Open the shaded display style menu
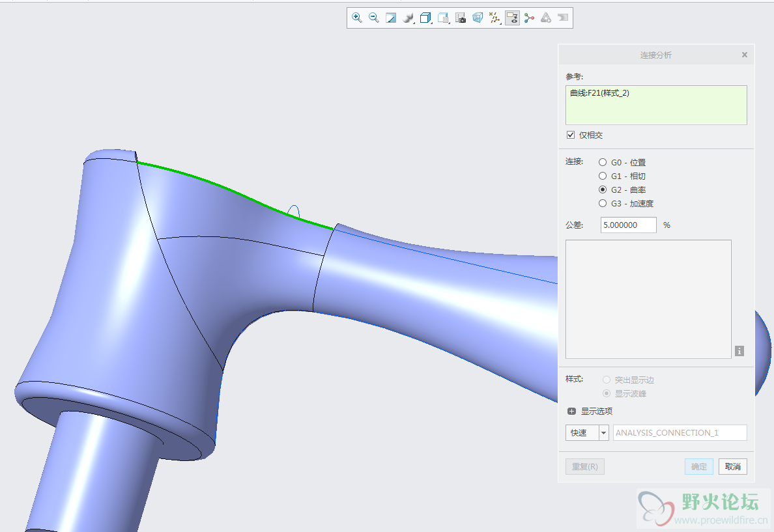Image resolution: width=774 pixels, height=532 pixels. pyautogui.click(x=408, y=18)
